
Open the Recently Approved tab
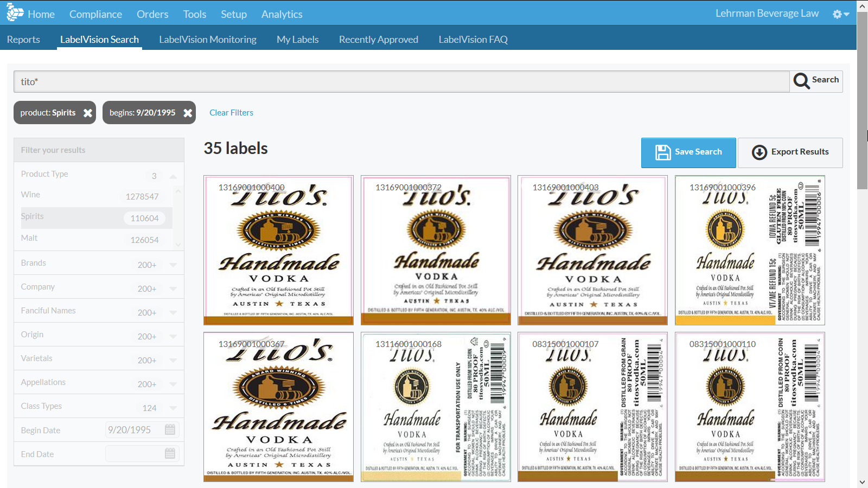click(379, 39)
